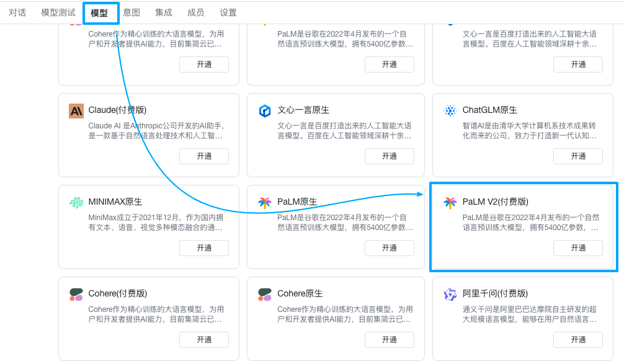Click 开通 on the 阿里千问(付费版) card
Viewport: 624px width, 364px height.
pos(578,340)
